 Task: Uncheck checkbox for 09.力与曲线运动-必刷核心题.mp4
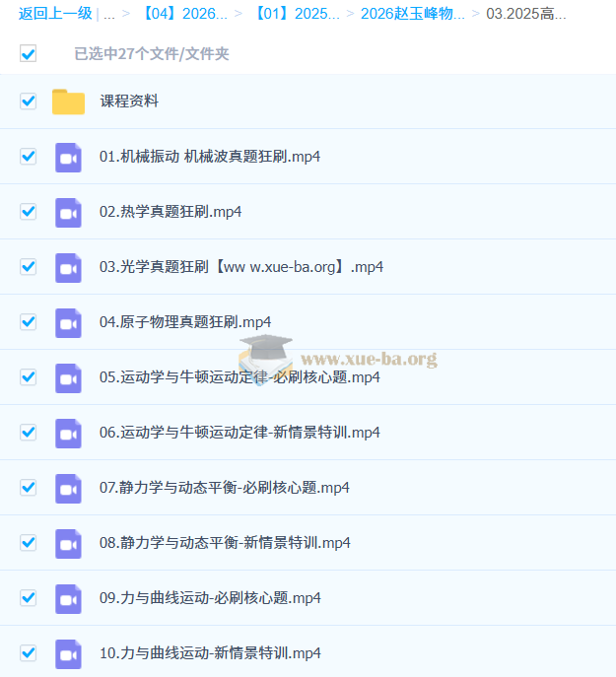pos(28,598)
